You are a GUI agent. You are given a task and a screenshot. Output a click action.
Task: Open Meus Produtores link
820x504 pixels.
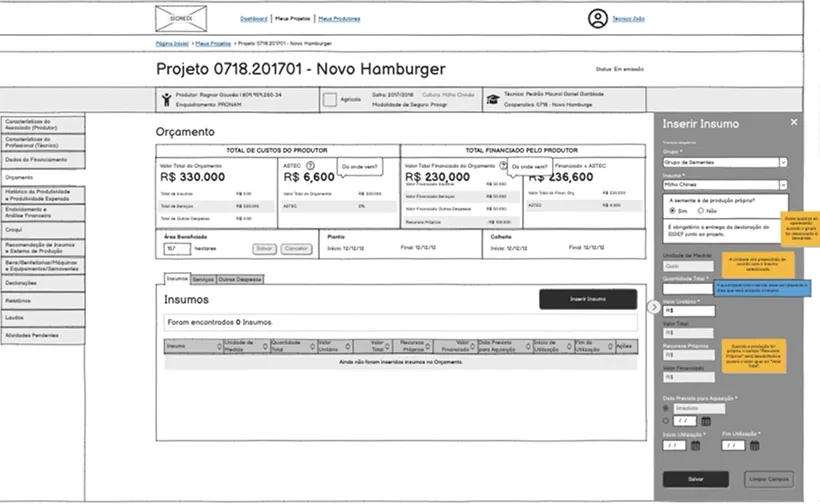339,19
